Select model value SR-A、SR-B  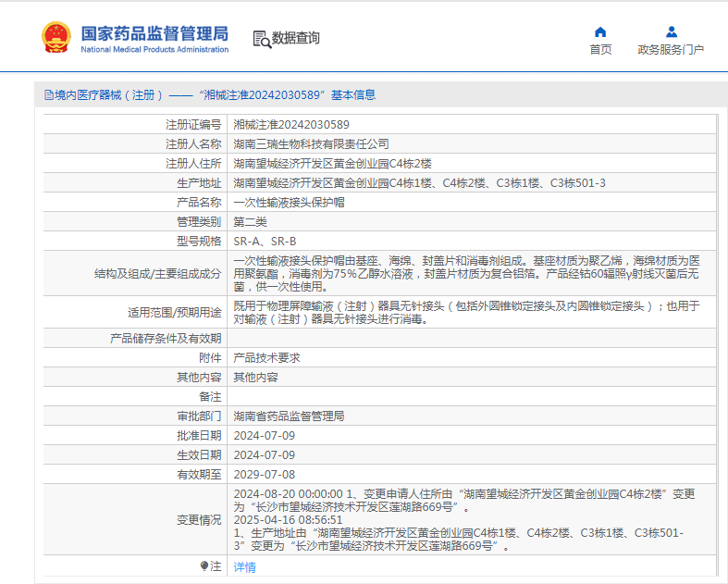(265, 242)
